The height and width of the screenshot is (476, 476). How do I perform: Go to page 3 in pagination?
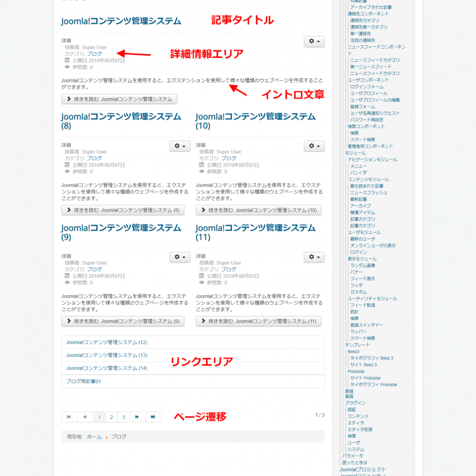pyautogui.click(x=124, y=417)
